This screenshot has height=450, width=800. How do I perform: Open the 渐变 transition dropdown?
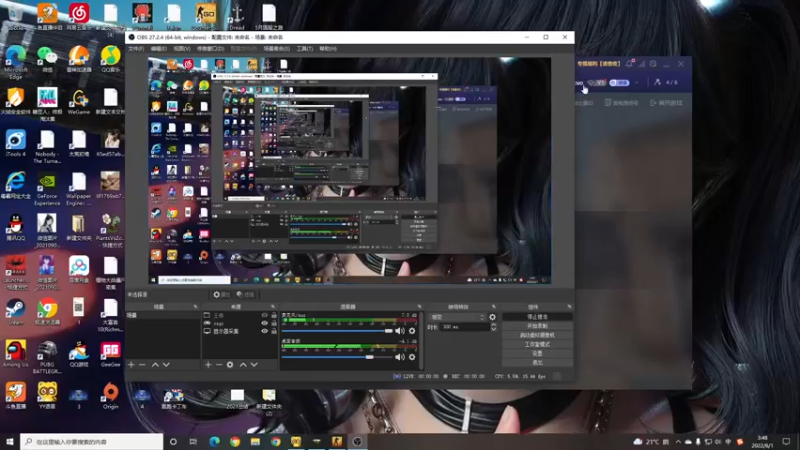coord(457,317)
